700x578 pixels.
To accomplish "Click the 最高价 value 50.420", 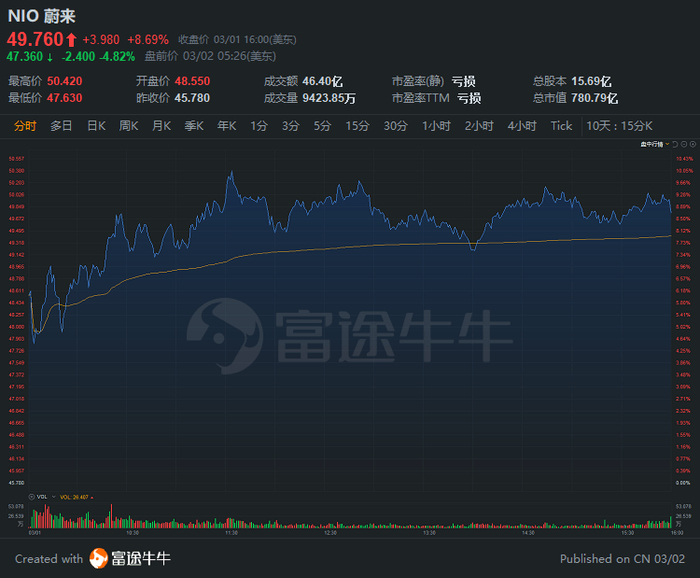I will [x=65, y=81].
